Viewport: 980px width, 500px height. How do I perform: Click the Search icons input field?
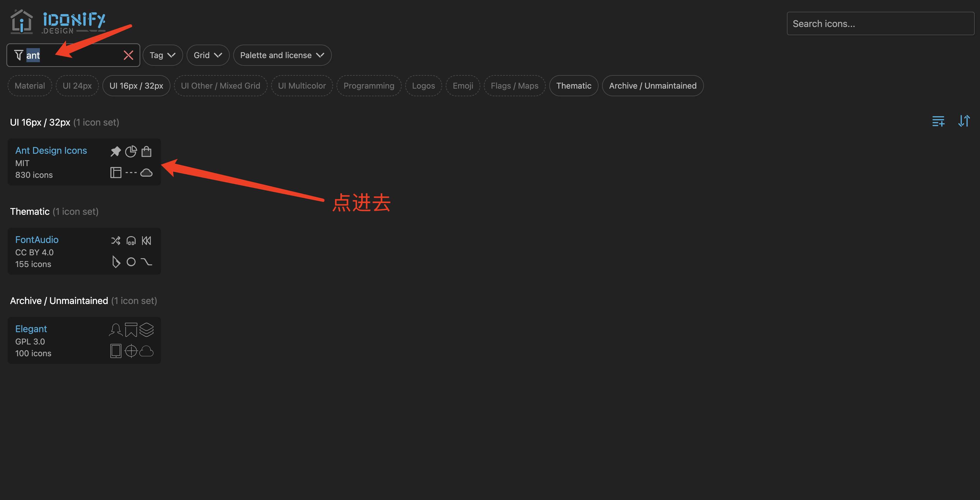[x=880, y=23]
